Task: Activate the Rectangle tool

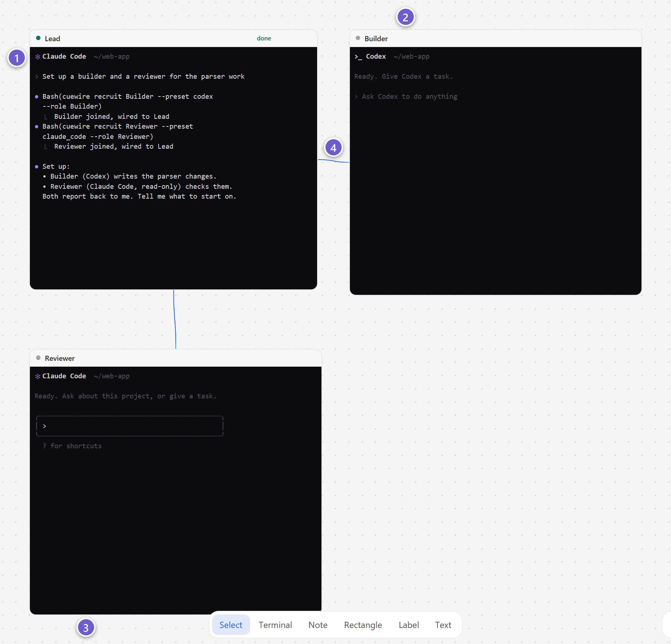Action: (363, 625)
